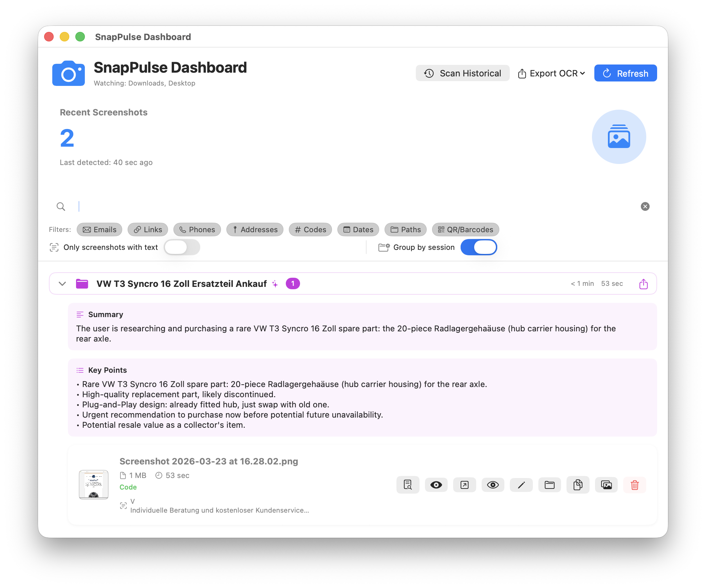Screen dimensions: 706x588
Task: Edit the screenshot with the pencil tool
Action: coord(521,485)
